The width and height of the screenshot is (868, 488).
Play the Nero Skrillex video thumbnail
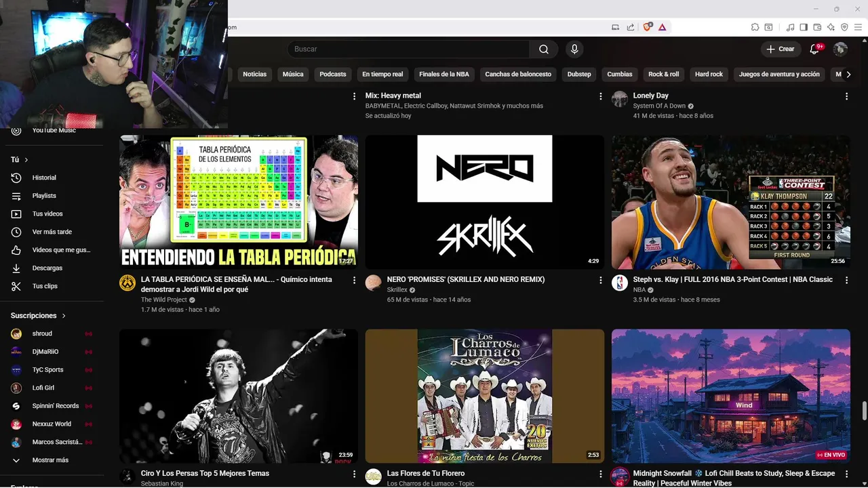tap(485, 202)
